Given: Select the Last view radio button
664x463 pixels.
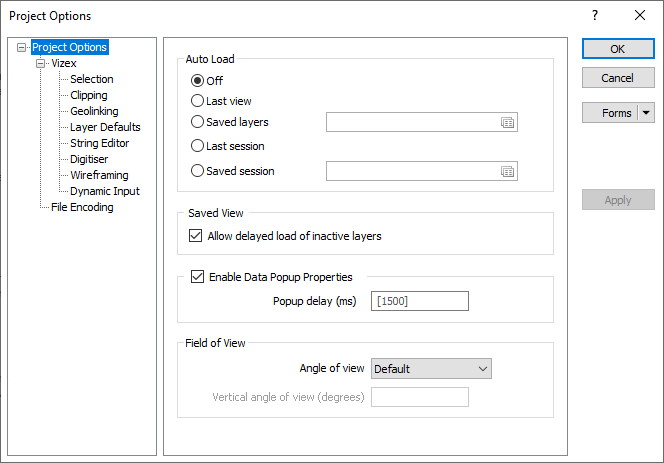Looking at the screenshot, I should coord(197,100).
